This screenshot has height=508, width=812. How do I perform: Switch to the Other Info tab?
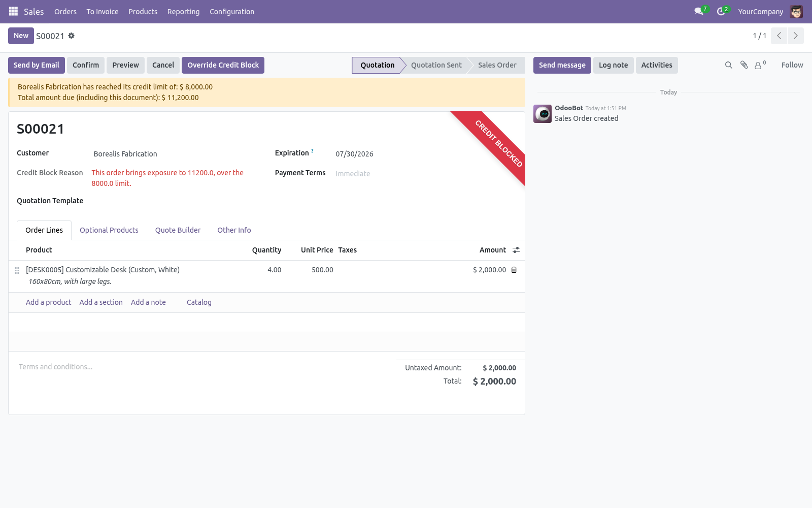pos(234,230)
